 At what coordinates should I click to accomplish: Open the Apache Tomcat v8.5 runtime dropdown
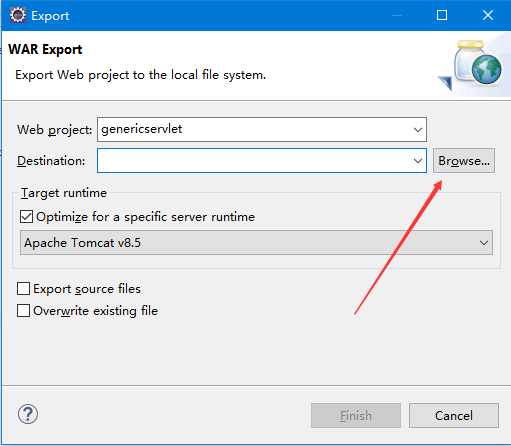[256, 243]
